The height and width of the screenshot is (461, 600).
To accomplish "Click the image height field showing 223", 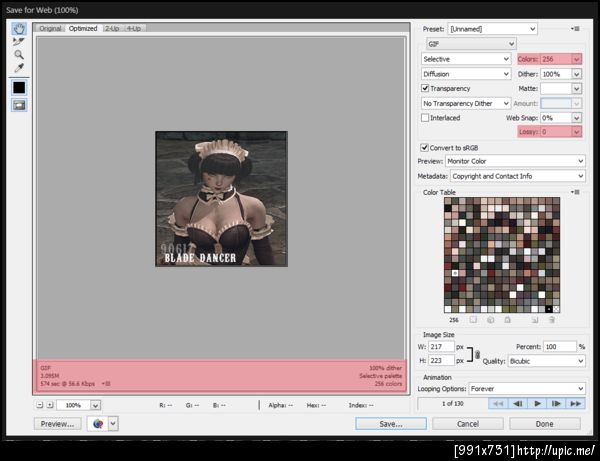I will tap(441, 360).
